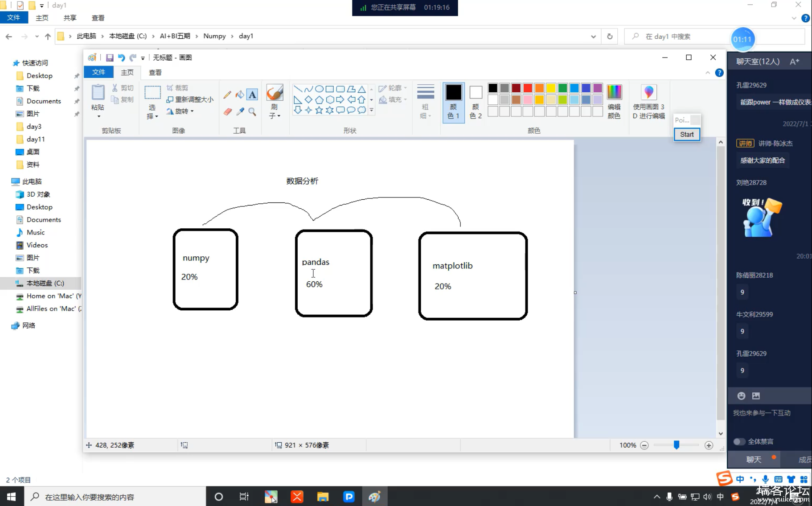
Task: Choose the Oval shape in shapes gallery
Action: 319,89
